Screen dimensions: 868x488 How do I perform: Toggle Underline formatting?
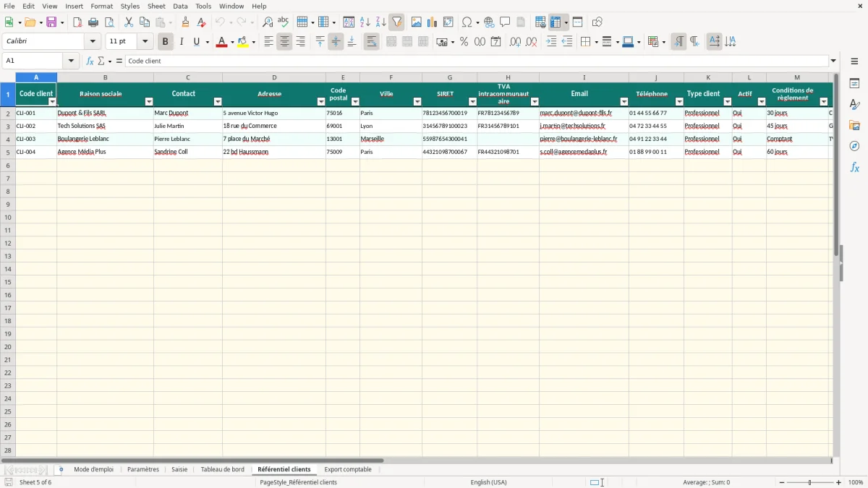coord(196,42)
